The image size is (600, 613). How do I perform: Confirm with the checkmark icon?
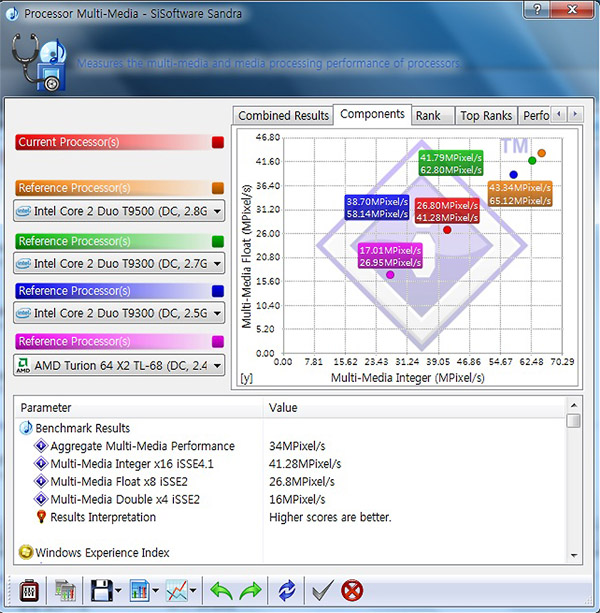pyautogui.click(x=323, y=590)
